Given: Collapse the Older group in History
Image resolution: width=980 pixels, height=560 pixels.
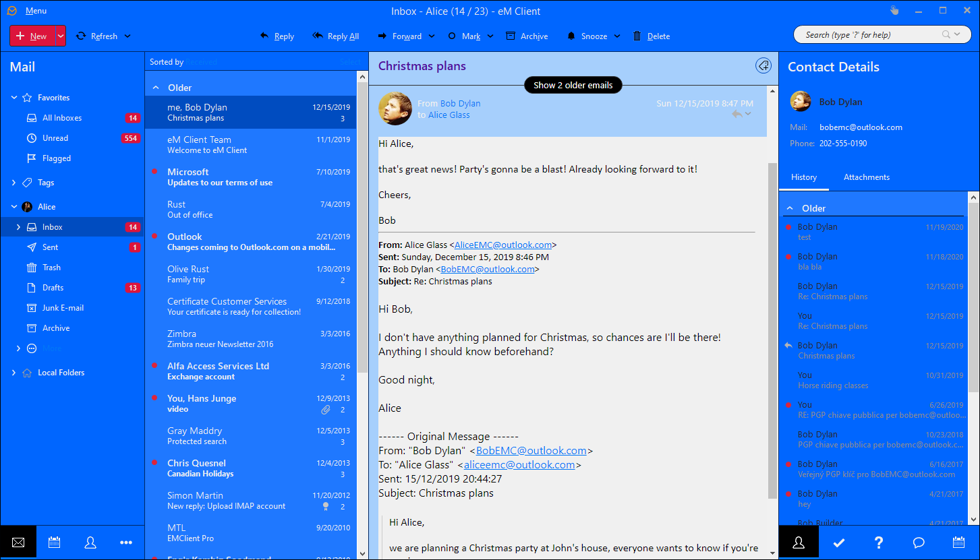Looking at the screenshot, I should pos(790,208).
